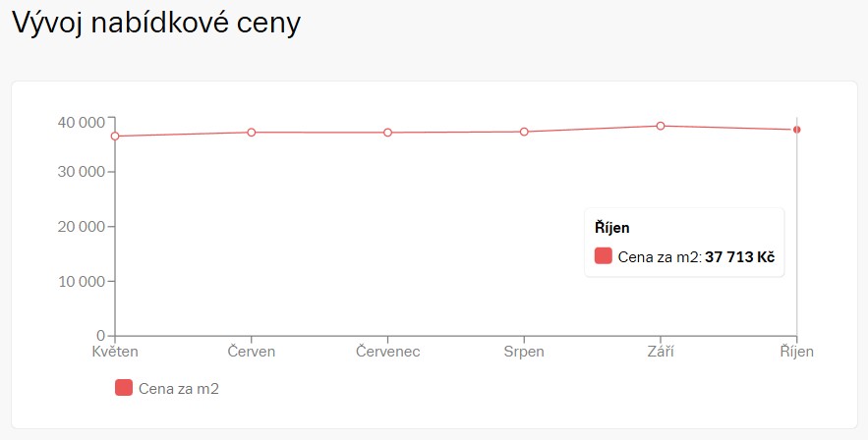Click the "20 000" y-axis label
This screenshot has width=868, height=440.
82,227
